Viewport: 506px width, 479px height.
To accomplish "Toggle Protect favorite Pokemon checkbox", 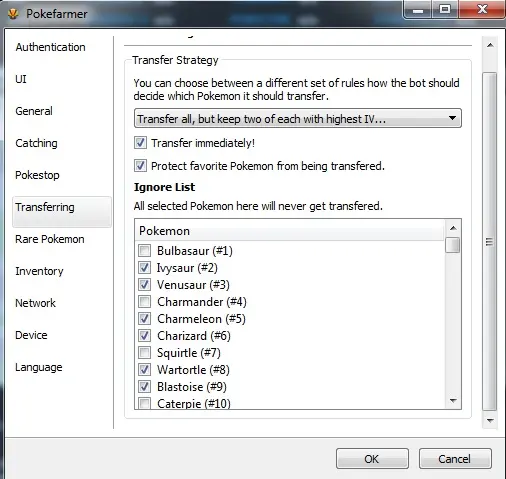I will (x=140, y=166).
